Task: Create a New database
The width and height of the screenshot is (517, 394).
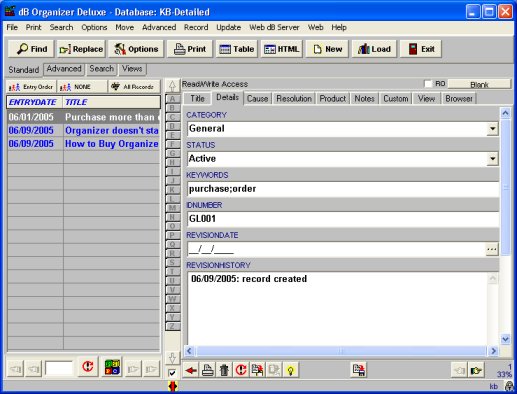Action: point(327,49)
